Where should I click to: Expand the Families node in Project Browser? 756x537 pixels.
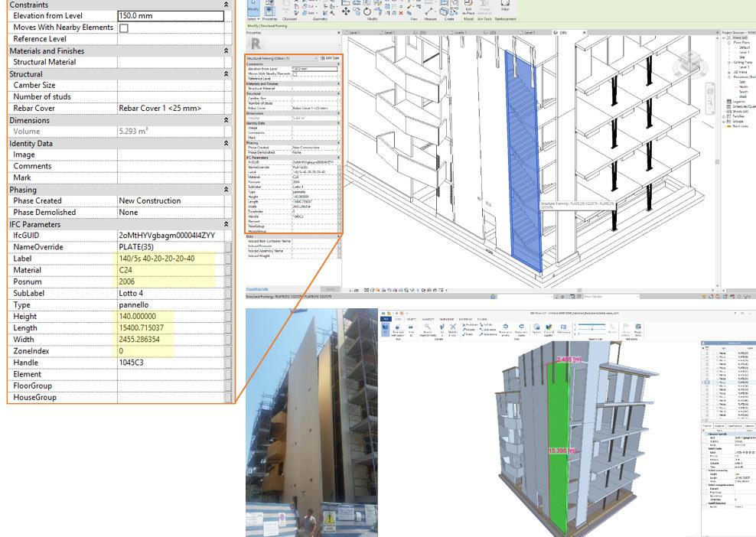coord(724,116)
